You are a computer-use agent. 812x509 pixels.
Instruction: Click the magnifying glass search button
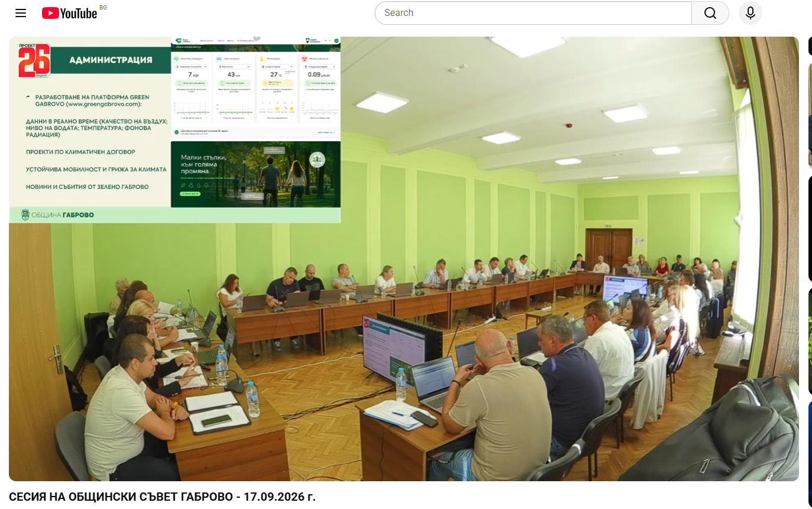click(710, 13)
